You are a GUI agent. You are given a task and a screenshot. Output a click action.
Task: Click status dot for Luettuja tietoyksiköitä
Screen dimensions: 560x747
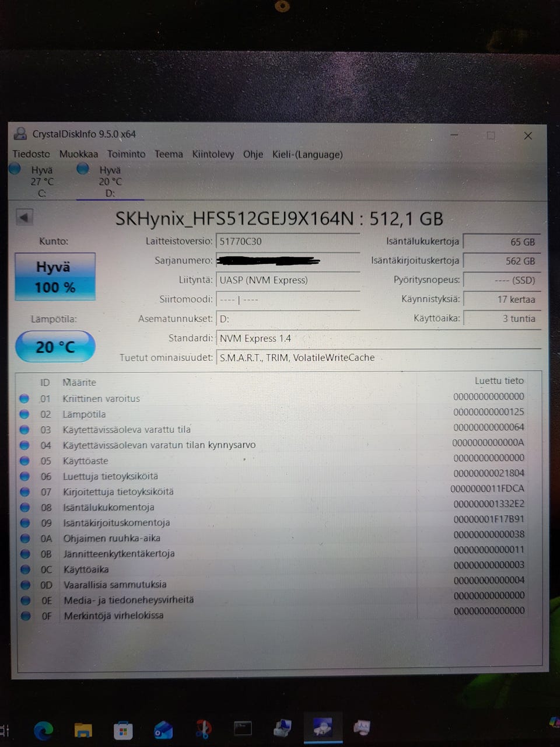[x=24, y=476]
